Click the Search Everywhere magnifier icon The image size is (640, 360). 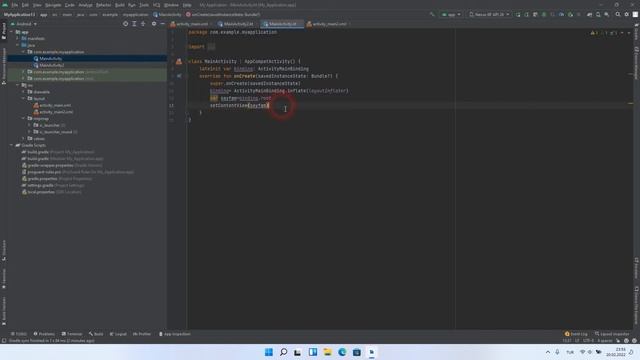coord(618,14)
